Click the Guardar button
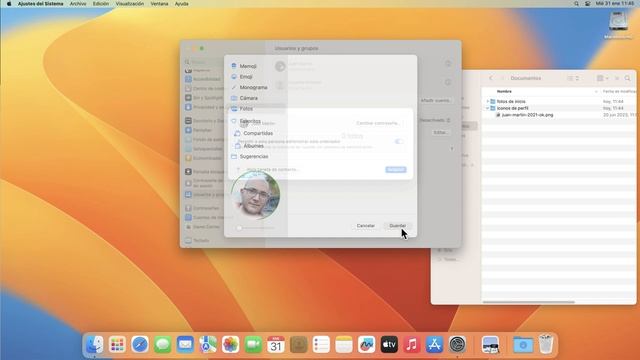This screenshot has height=360, width=640. tap(397, 226)
